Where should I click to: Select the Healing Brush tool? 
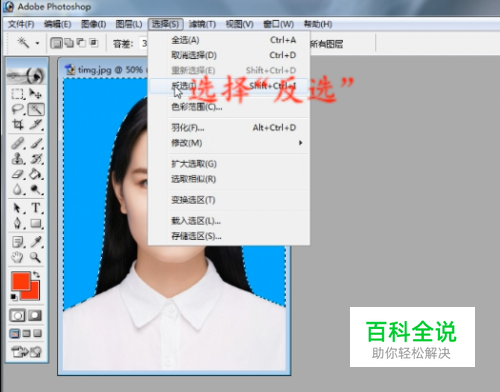tap(18, 143)
